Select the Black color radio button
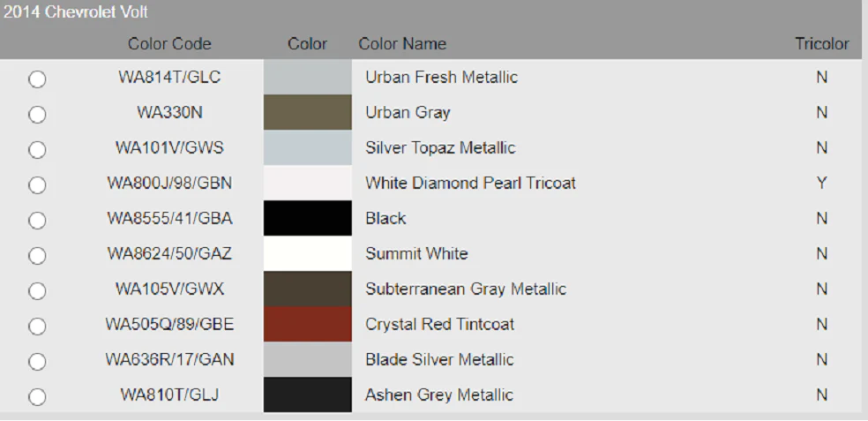 tap(37, 221)
